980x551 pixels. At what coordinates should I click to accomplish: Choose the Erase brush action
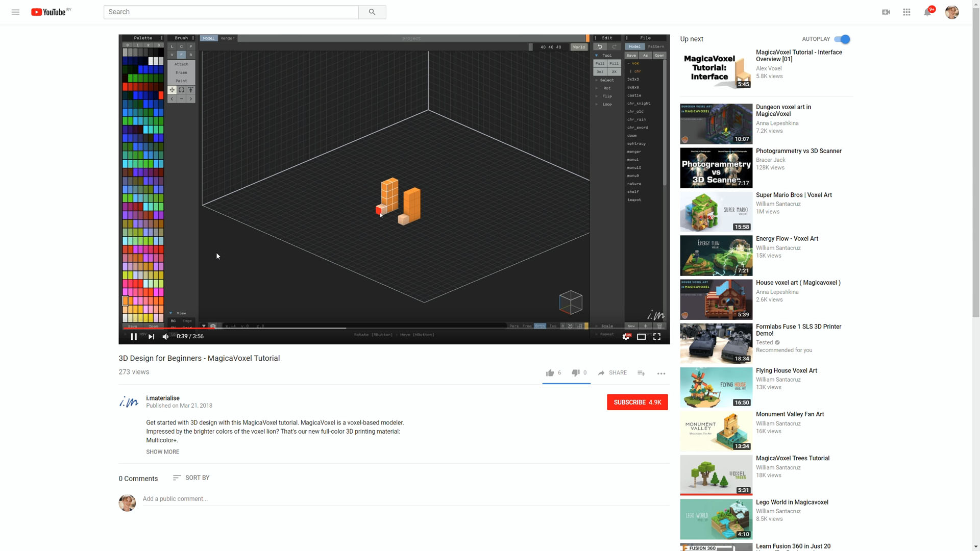coord(181,72)
